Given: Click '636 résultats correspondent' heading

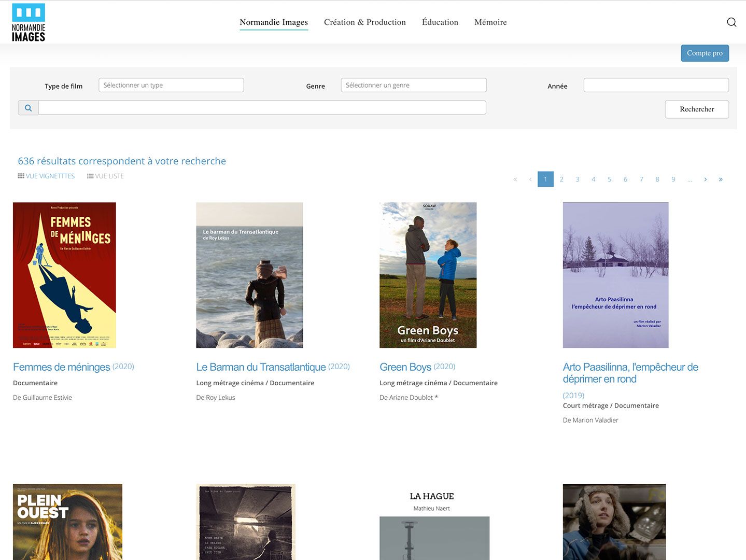Looking at the screenshot, I should [x=122, y=161].
